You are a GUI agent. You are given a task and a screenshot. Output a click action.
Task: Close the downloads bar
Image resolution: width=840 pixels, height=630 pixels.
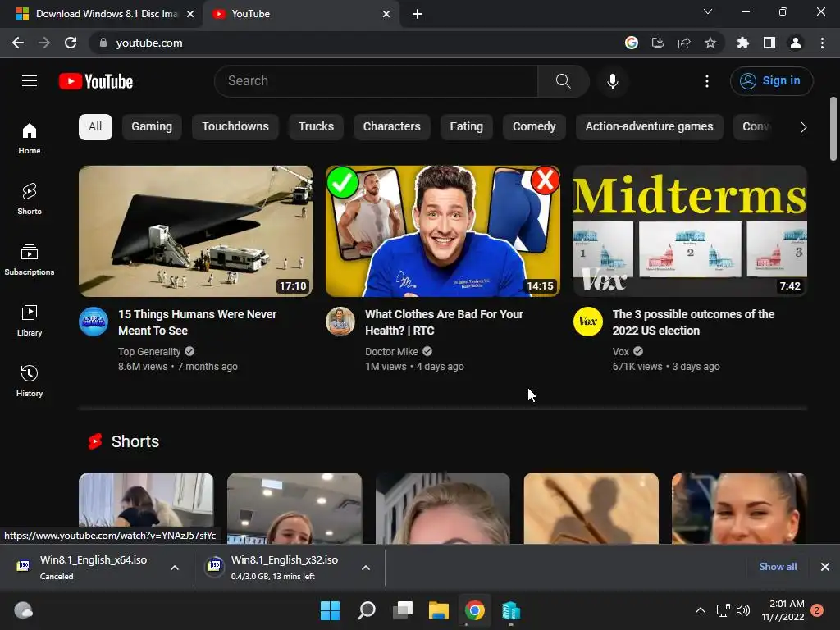[x=825, y=567]
